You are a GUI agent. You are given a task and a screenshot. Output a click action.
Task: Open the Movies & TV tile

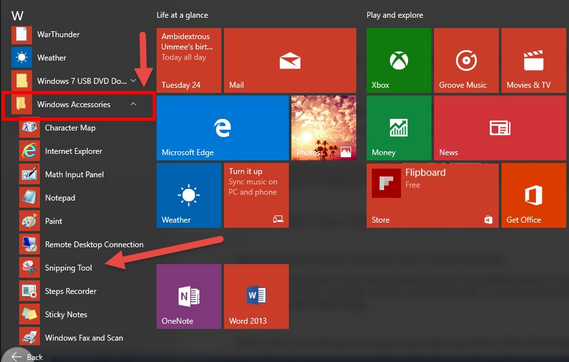pos(533,60)
